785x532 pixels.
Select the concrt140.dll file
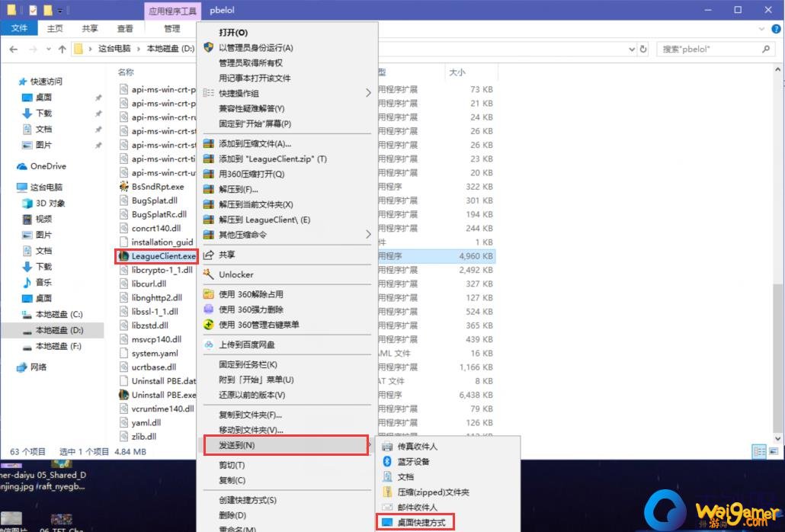click(x=156, y=228)
